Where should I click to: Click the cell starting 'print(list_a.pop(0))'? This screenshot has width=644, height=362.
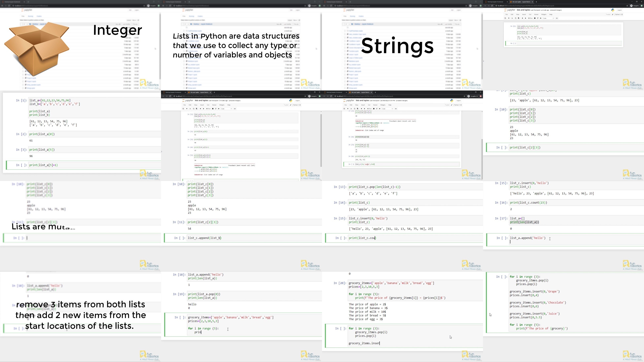(255, 296)
